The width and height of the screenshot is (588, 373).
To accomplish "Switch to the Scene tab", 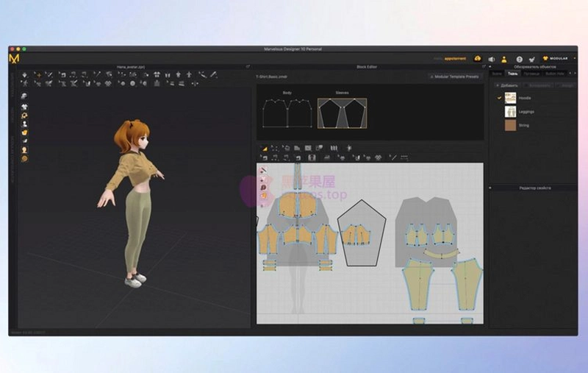I will click(497, 74).
